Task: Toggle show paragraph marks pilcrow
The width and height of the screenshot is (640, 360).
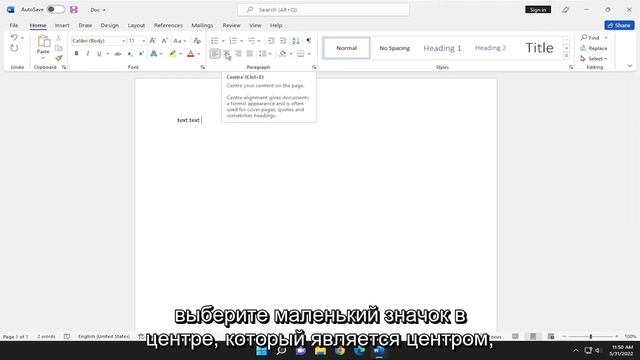Action: pyautogui.click(x=309, y=40)
